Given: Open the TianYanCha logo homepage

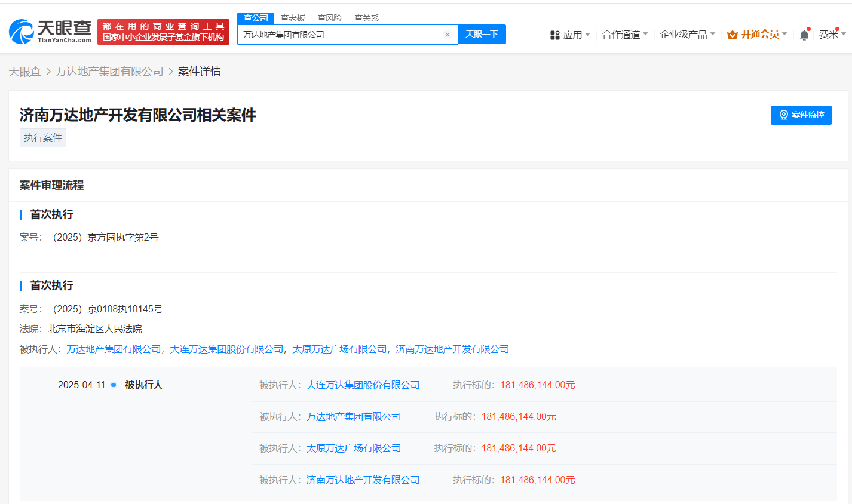Looking at the screenshot, I should [50, 32].
